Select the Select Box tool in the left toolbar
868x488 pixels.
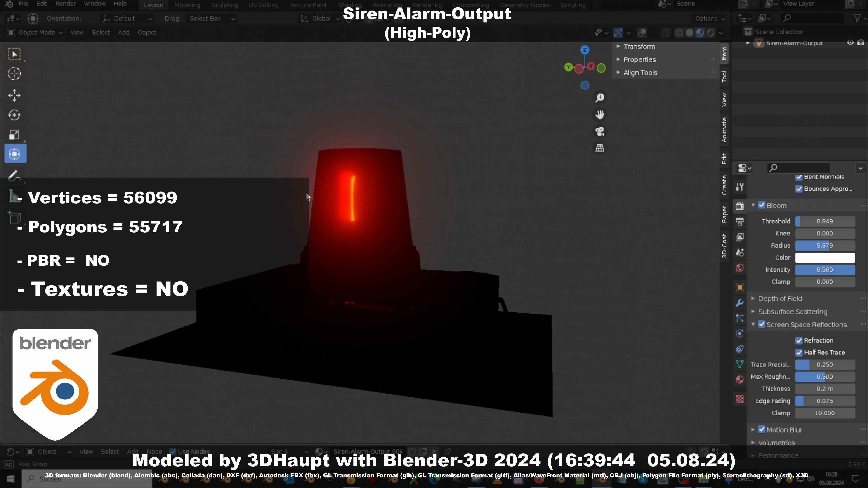(x=14, y=54)
